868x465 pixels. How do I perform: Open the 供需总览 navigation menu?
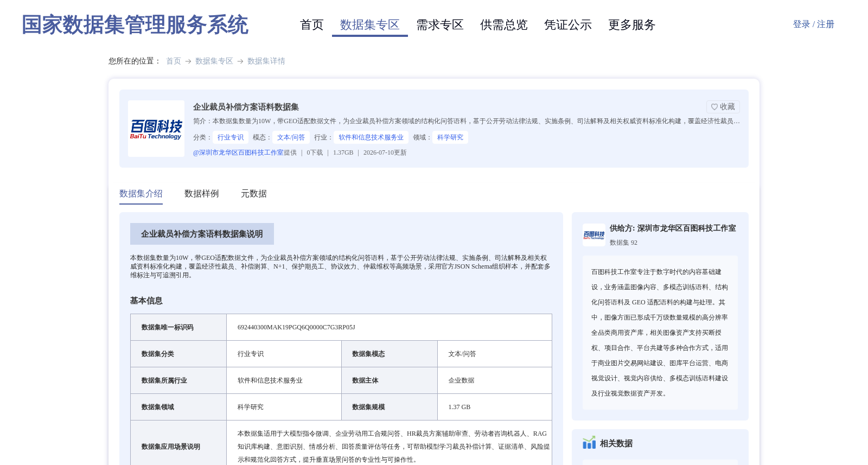click(x=504, y=25)
